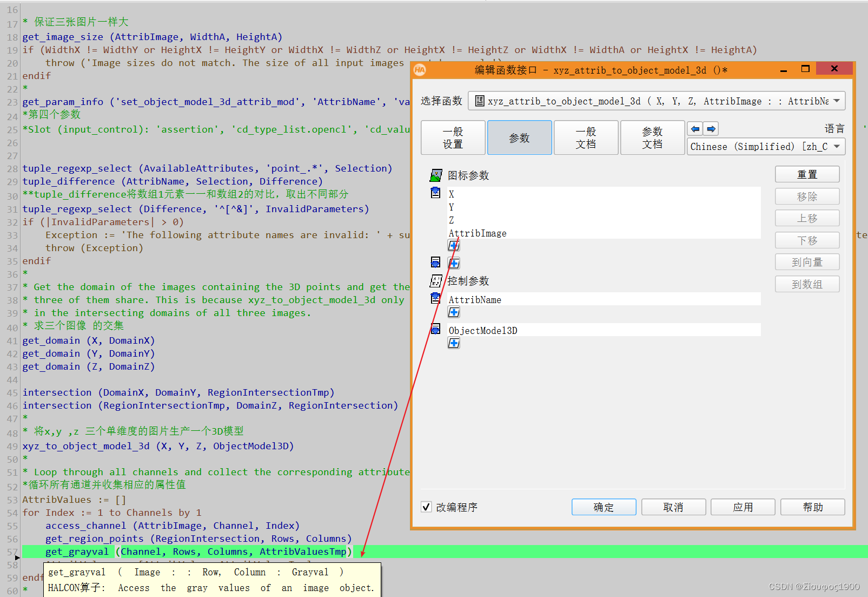Click line number 32 in the gutter
The height and width of the screenshot is (597, 868).
pyautogui.click(x=12, y=222)
